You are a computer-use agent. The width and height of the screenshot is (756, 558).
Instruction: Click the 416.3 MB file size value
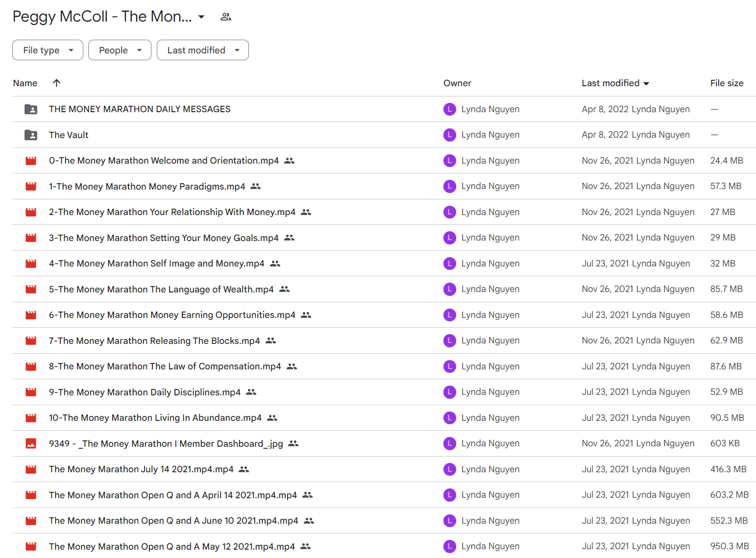click(x=728, y=469)
